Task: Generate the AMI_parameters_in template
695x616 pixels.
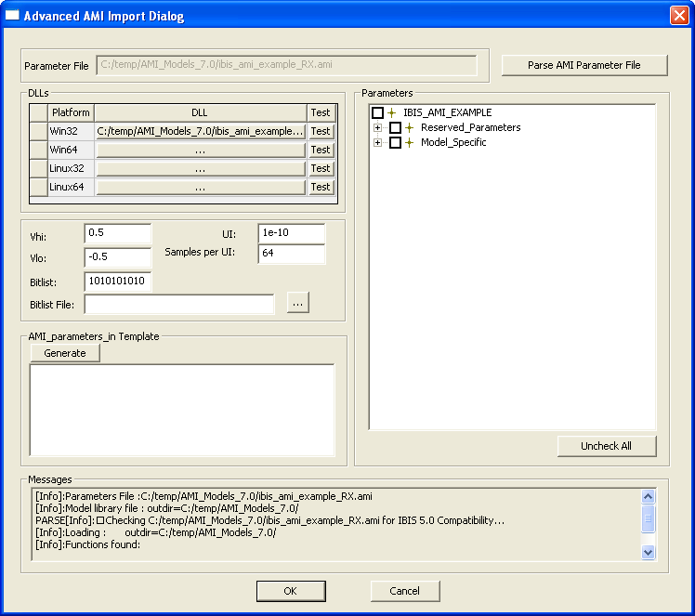Action: [x=65, y=353]
